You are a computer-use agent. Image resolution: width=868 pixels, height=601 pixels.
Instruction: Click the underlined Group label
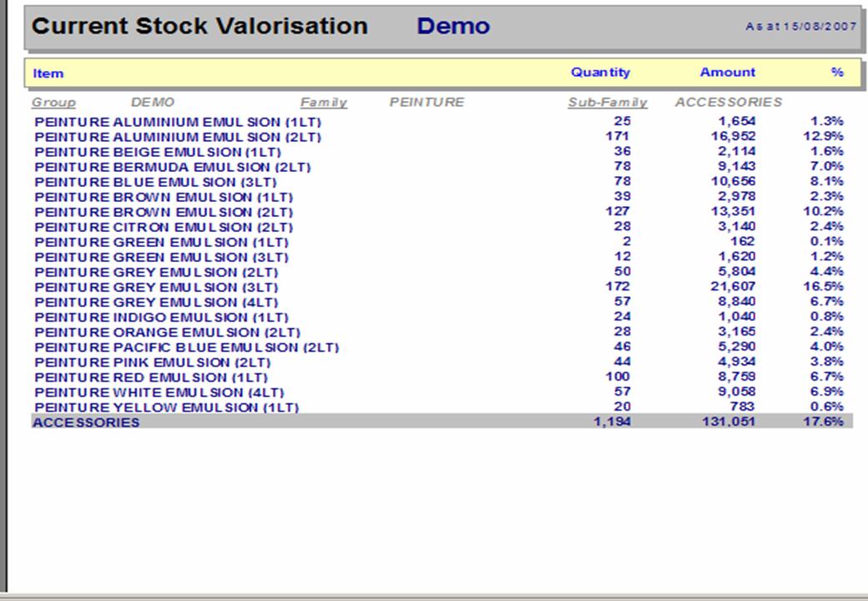[x=53, y=103]
